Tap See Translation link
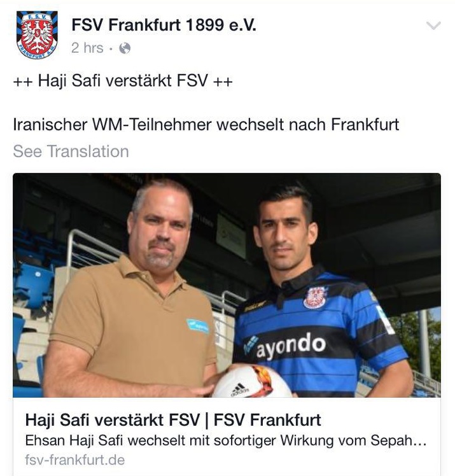 (x=71, y=151)
